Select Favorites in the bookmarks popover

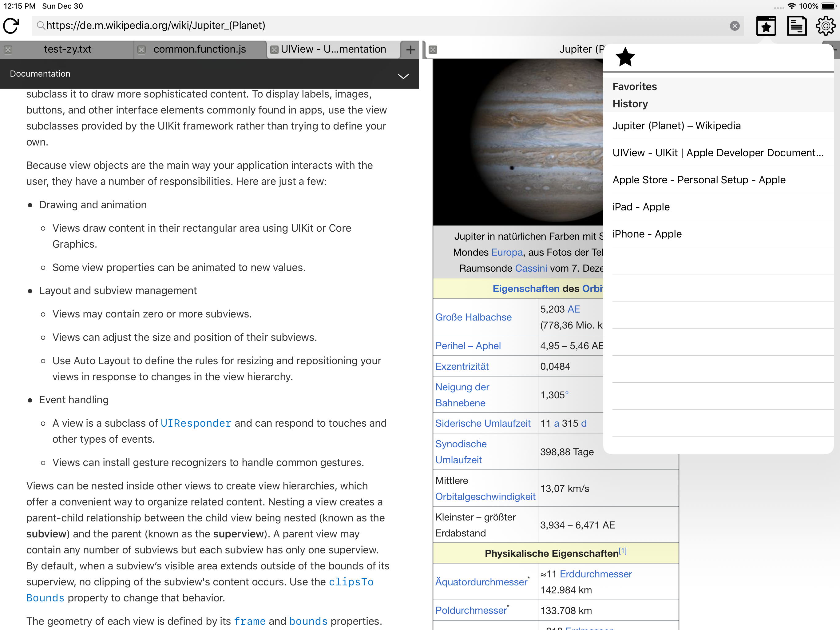[x=635, y=87]
